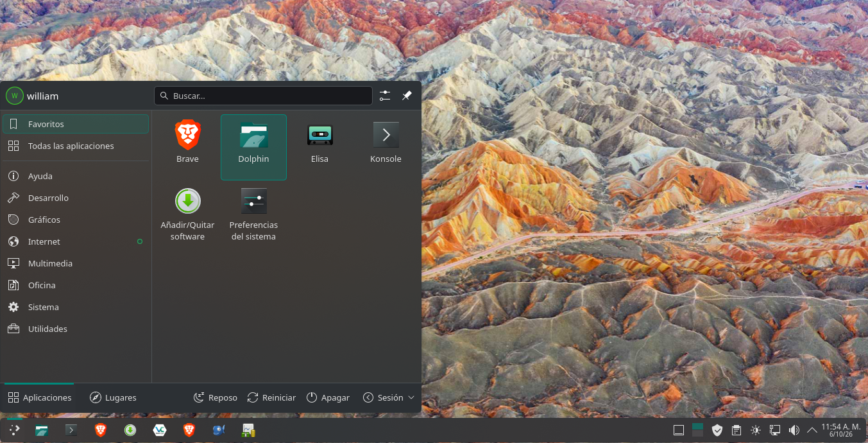Click the Konsole terminal icon in the taskbar
The height and width of the screenshot is (443, 868).
pos(71,430)
